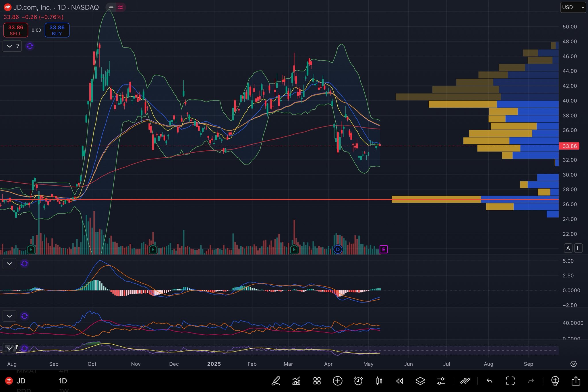This screenshot has height=392, width=588.
Task: Collapse the 7 indicators legend chevron
Action: pyautogui.click(x=9, y=46)
